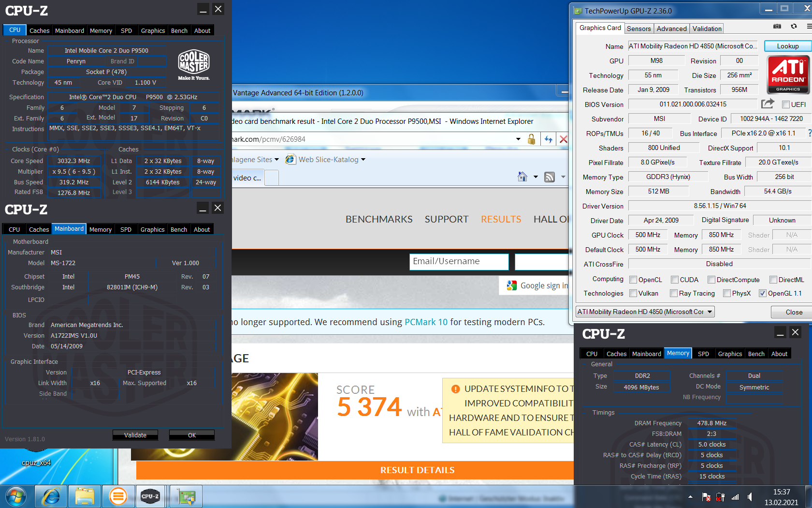Toggle the Ray Tracing checkbox
The height and width of the screenshot is (508, 812).
coord(674,293)
